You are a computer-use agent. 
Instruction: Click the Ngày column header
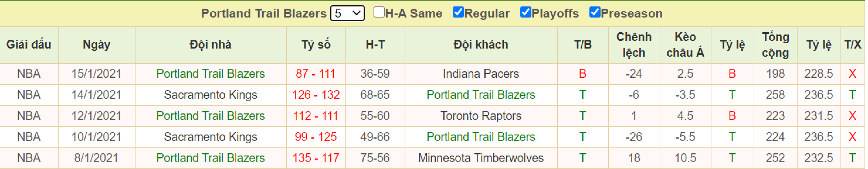point(97,45)
